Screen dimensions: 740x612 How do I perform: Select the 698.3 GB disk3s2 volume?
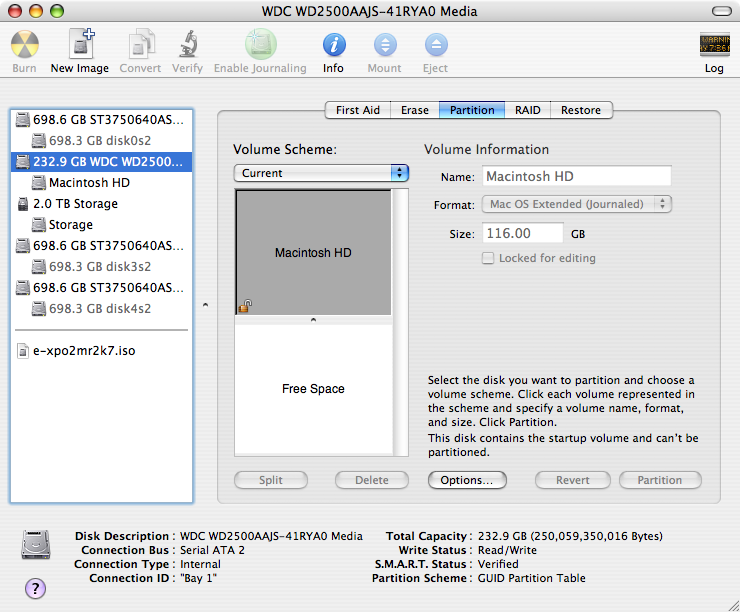coord(101,267)
